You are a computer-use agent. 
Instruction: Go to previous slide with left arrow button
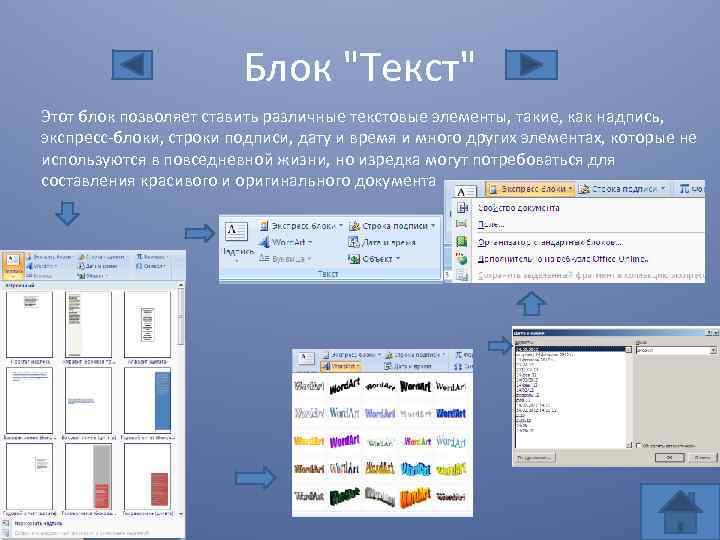point(132,65)
